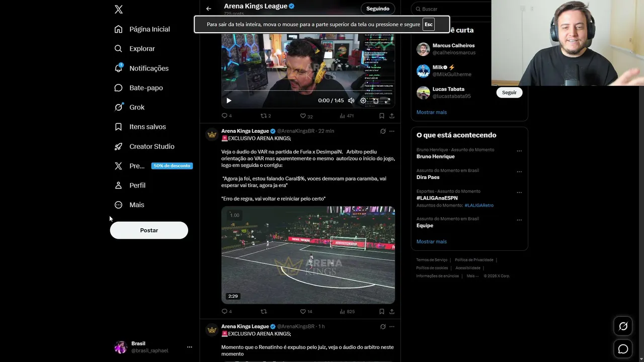Like the post with 14 likes
The height and width of the screenshot is (362, 644).
pyautogui.click(x=306, y=311)
